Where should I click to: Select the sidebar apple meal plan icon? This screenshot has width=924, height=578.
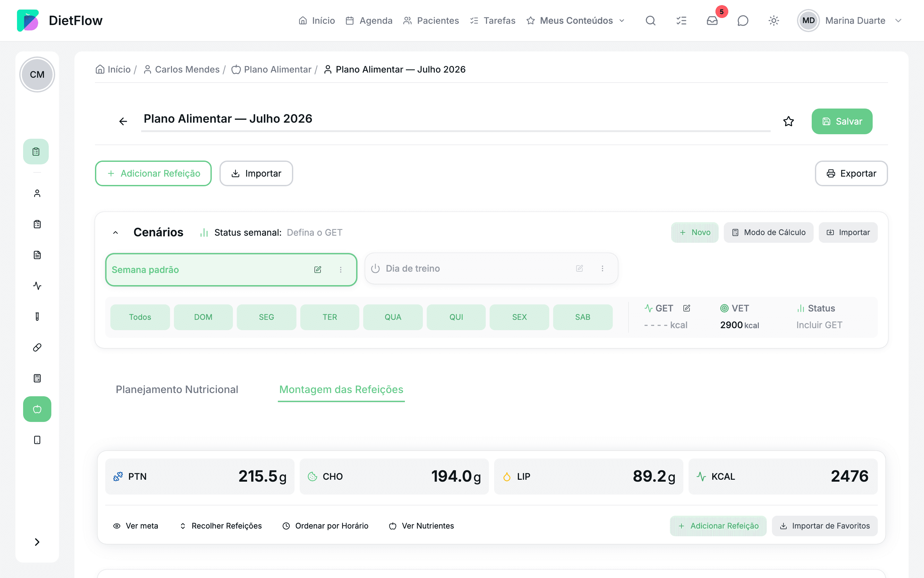(x=37, y=409)
